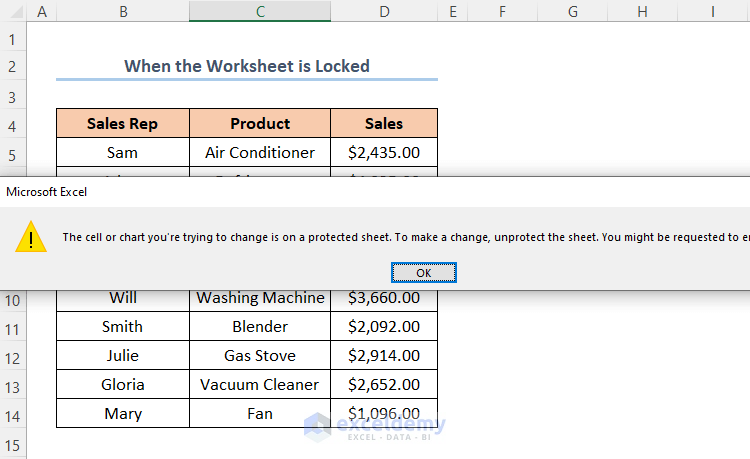This screenshot has width=750, height=459.
Task: Select the column H header
Action: pos(642,11)
